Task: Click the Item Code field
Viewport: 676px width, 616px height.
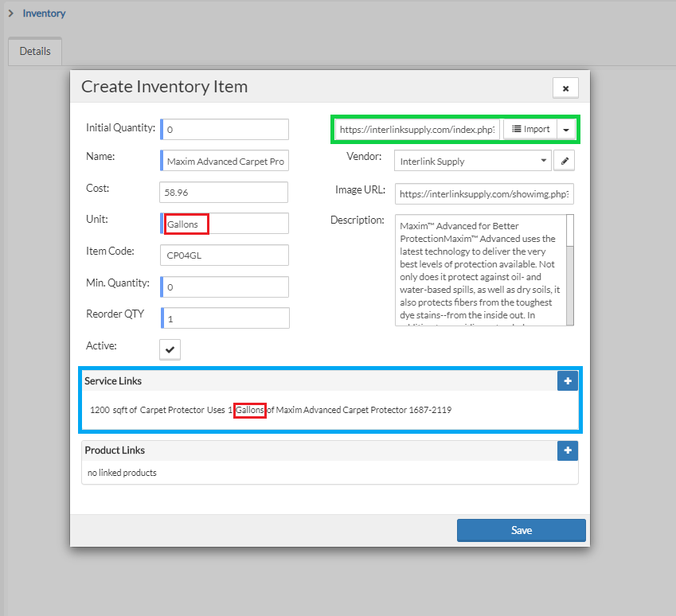Action: click(224, 255)
